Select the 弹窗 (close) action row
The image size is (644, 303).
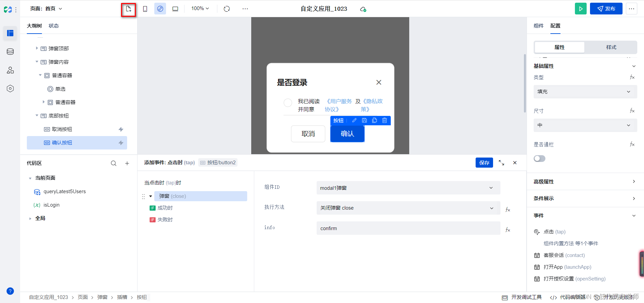(x=201, y=196)
